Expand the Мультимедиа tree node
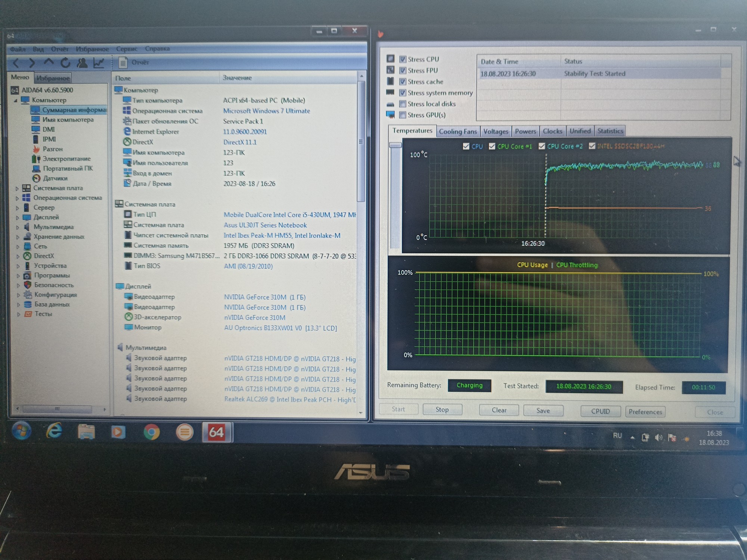747x560 pixels. coord(18,227)
